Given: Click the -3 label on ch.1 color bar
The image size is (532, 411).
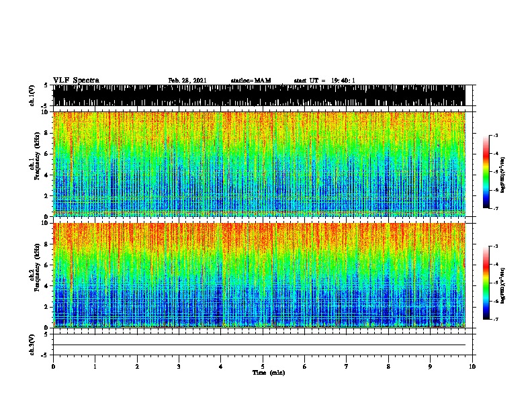Looking at the screenshot, I should pos(496,135).
